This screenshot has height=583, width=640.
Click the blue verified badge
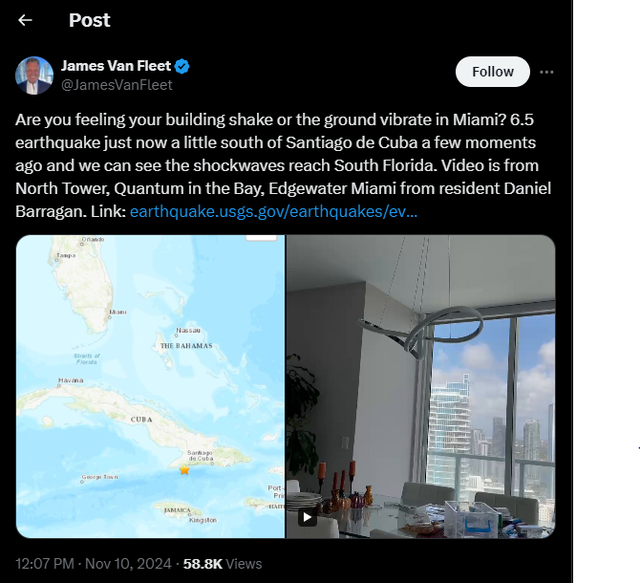182,66
